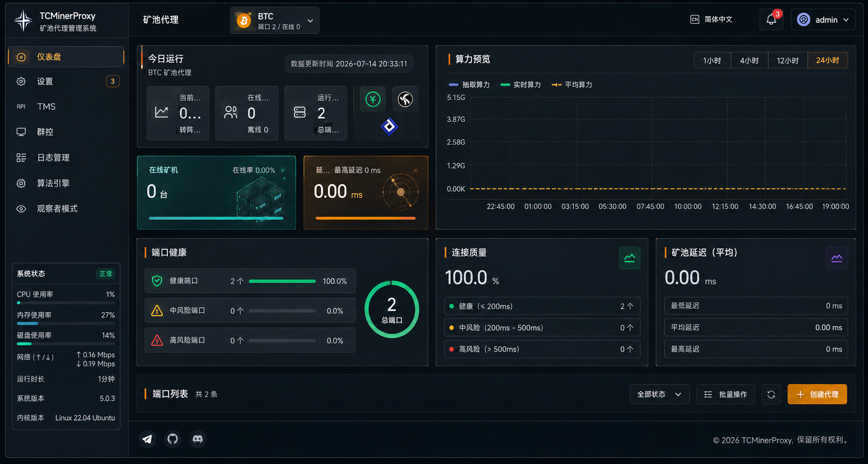Screen dimensions: 868x464
Task: Open 群控 in the sidebar
Action: pyautogui.click(x=66, y=132)
